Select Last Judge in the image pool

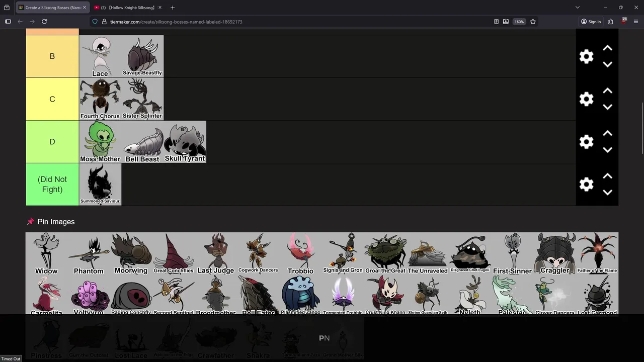[x=215, y=253]
